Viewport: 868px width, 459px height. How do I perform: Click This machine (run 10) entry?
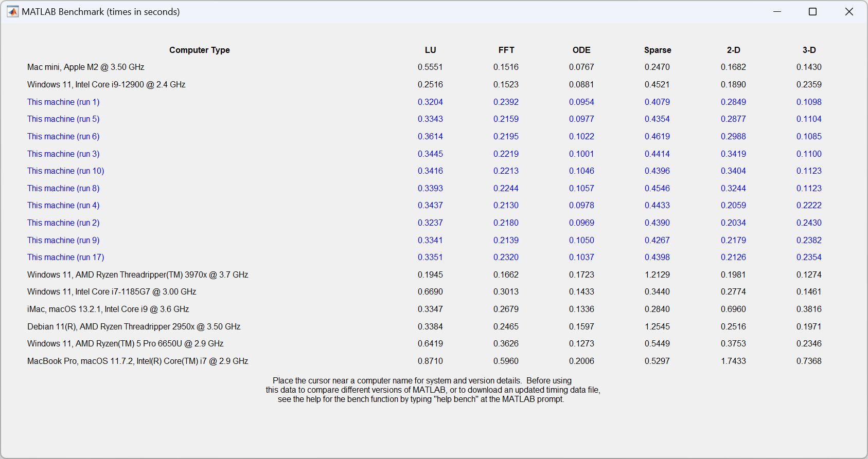(66, 171)
